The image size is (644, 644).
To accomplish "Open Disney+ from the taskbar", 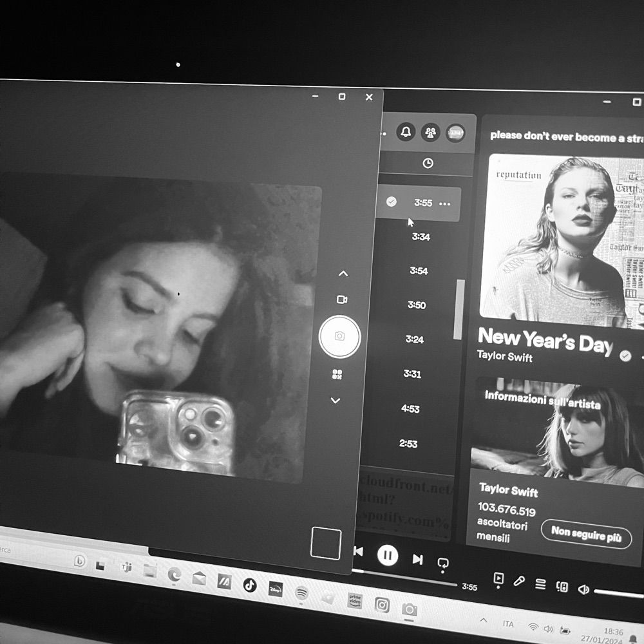I will coord(275,589).
